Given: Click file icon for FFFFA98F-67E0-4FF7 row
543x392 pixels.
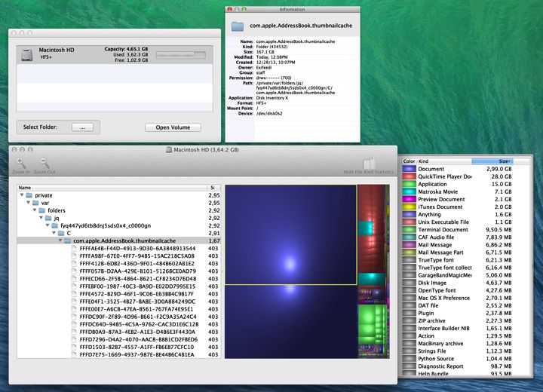Looking at the screenshot, I should pos(74,256).
